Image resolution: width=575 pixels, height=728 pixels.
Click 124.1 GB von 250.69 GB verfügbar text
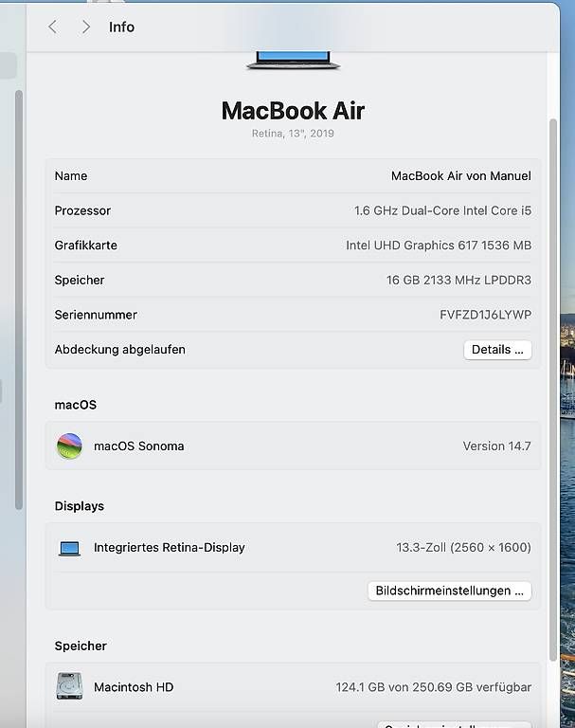pyautogui.click(x=434, y=687)
